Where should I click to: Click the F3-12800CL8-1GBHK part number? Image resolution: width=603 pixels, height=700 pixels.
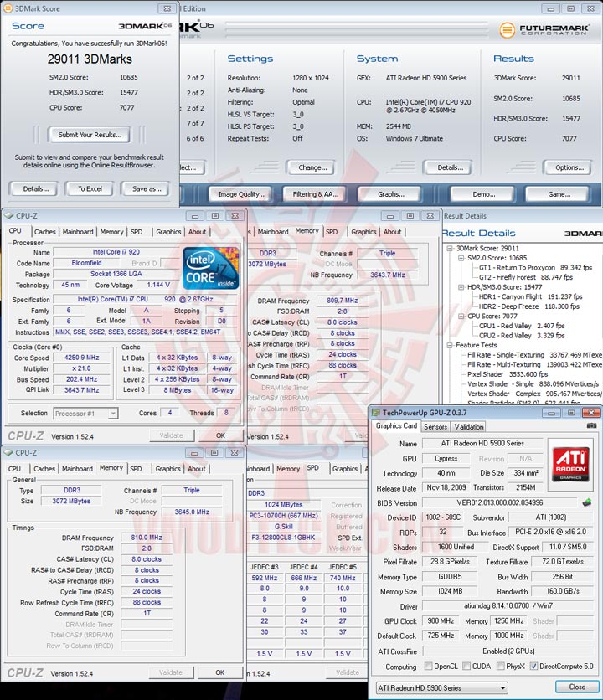283,538
